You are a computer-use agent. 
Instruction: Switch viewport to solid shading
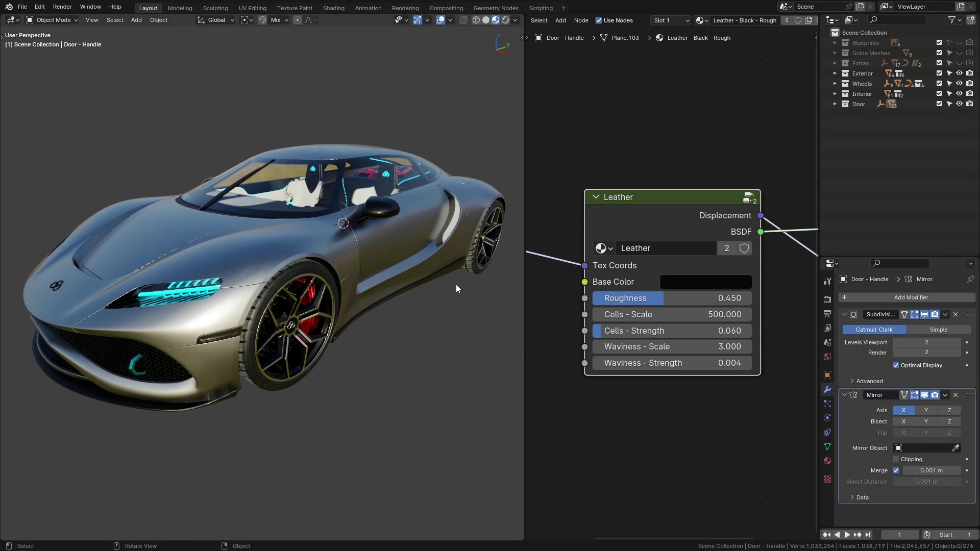tap(486, 20)
